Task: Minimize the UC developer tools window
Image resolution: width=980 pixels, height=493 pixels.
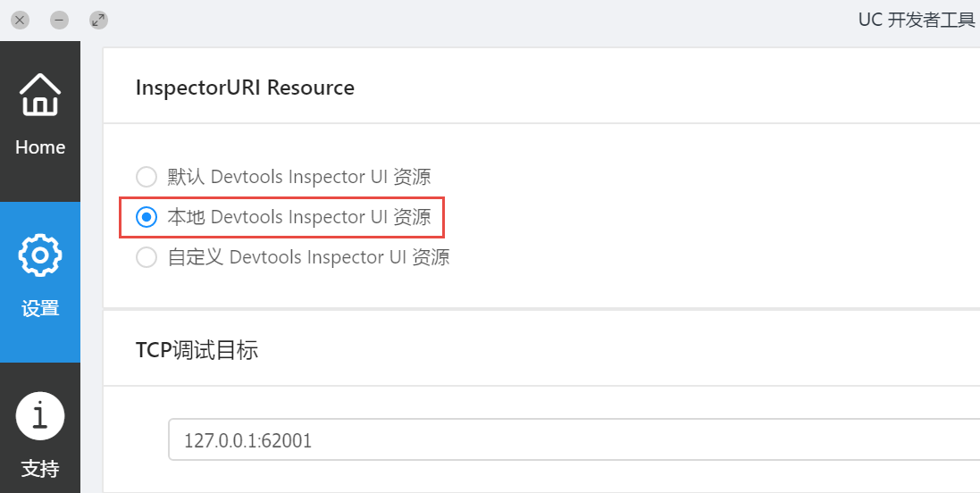Action: [x=59, y=20]
